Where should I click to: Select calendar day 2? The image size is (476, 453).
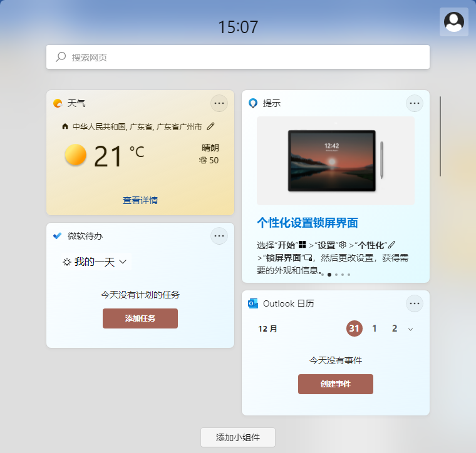point(395,328)
